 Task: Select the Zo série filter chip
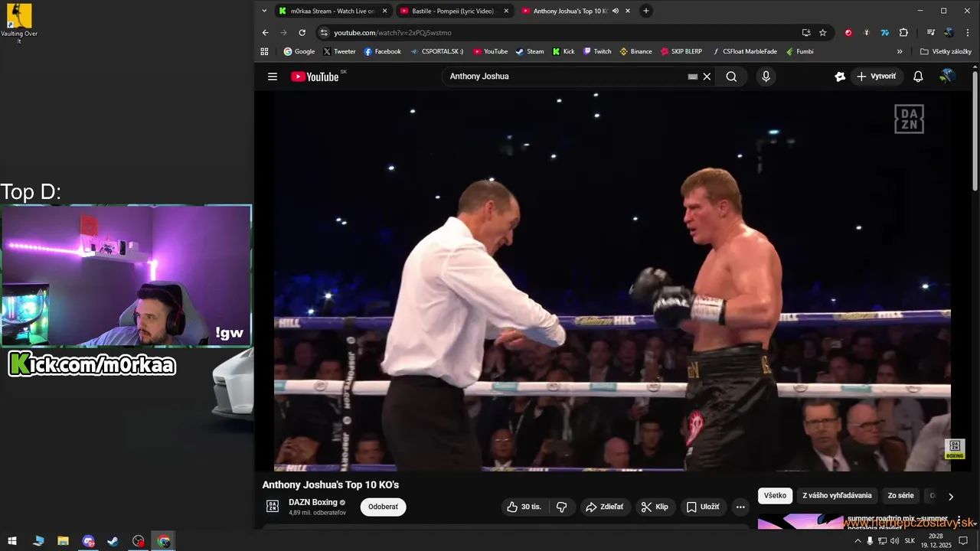(900, 495)
